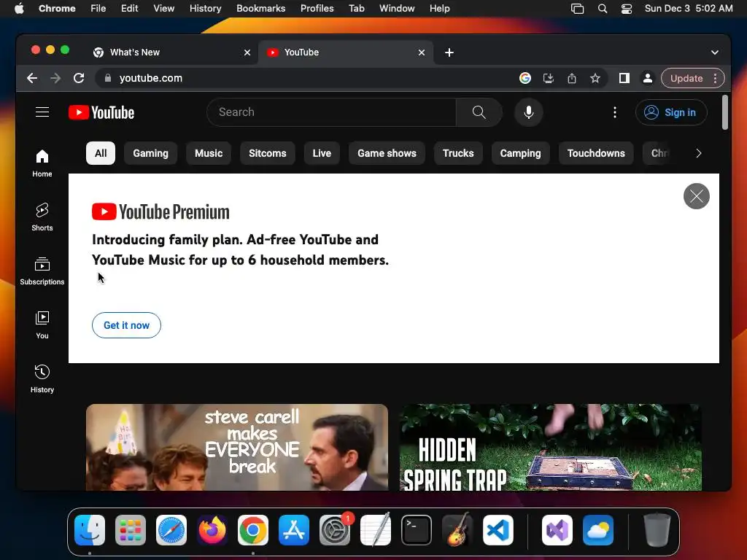Open Control Center in menu bar

click(x=627, y=9)
